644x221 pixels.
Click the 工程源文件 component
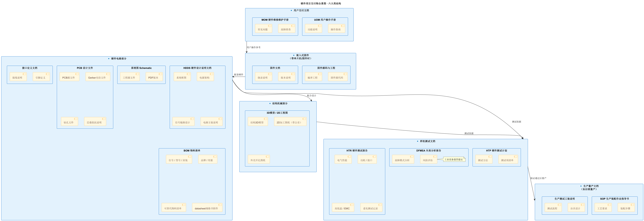click(x=130, y=77)
